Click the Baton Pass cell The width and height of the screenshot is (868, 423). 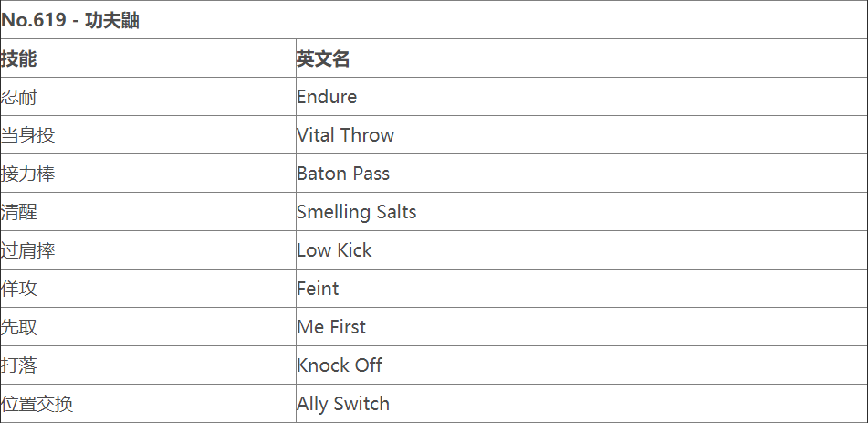342,174
